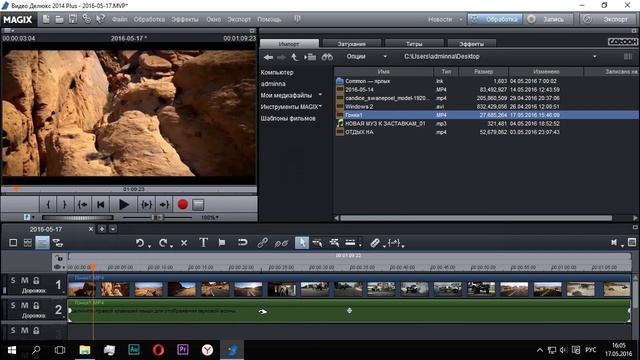Click the file list horizontal scrollbar
This screenshot has width=640, height=360.
tap(476, 218)
